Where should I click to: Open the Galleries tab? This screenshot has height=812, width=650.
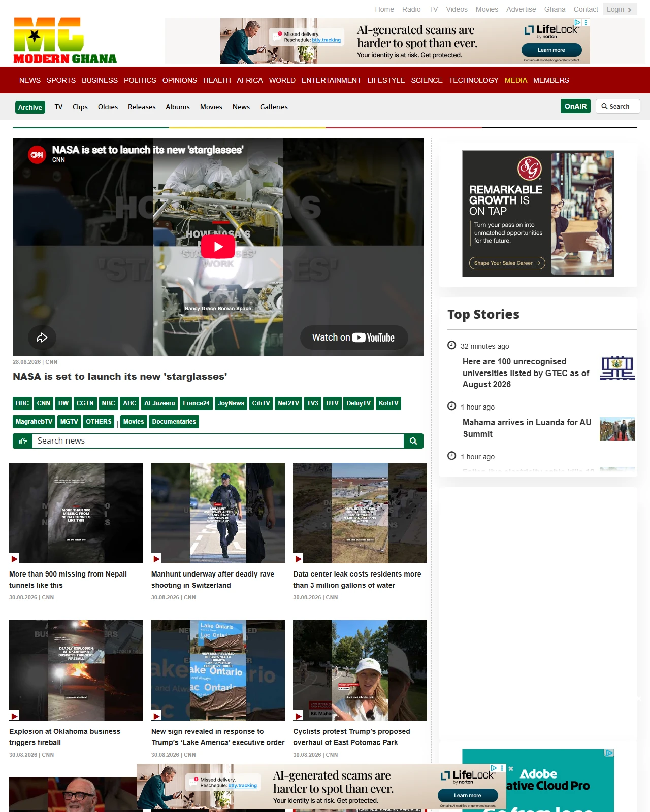pyautogui.click(x=274, y=107)
